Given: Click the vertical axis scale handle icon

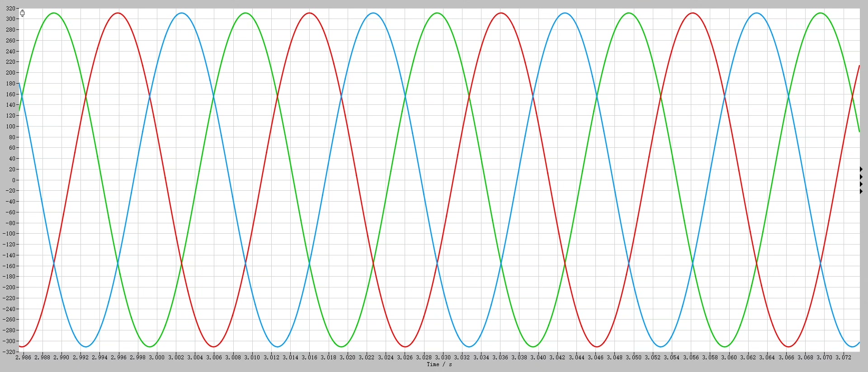Looking at the screenshot, I should (22, 13).
